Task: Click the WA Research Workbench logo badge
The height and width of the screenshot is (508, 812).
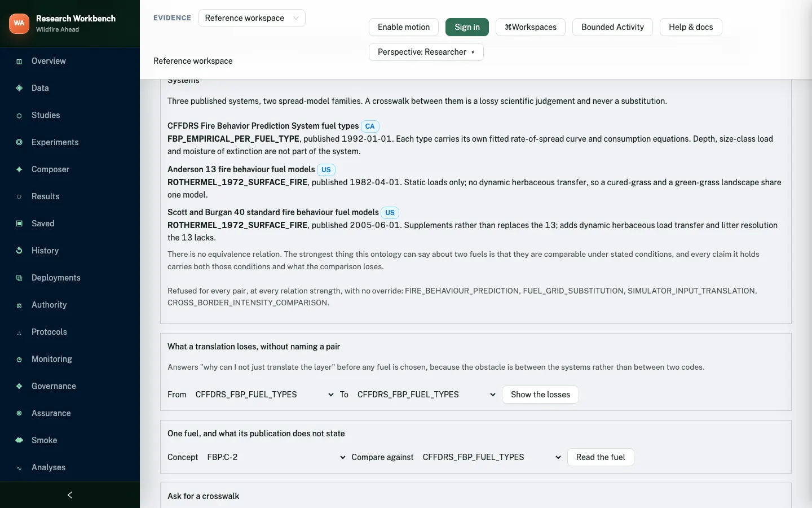Action: pyautogui.click(x=19, y=23)
